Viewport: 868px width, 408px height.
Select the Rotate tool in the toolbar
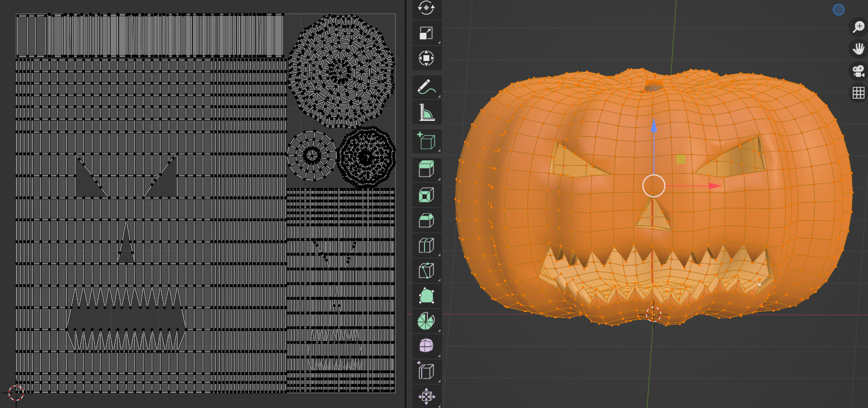[x=426, y=8]
